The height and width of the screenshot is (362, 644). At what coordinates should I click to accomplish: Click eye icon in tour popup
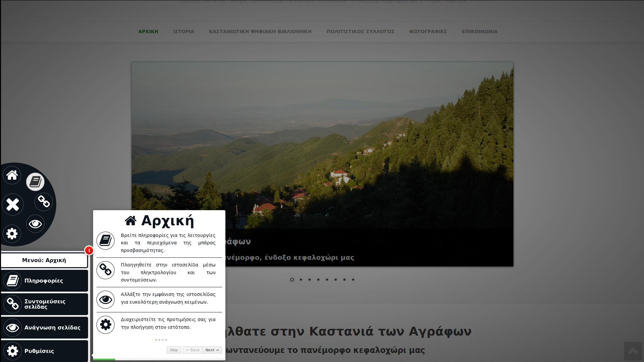click(105, 299)
